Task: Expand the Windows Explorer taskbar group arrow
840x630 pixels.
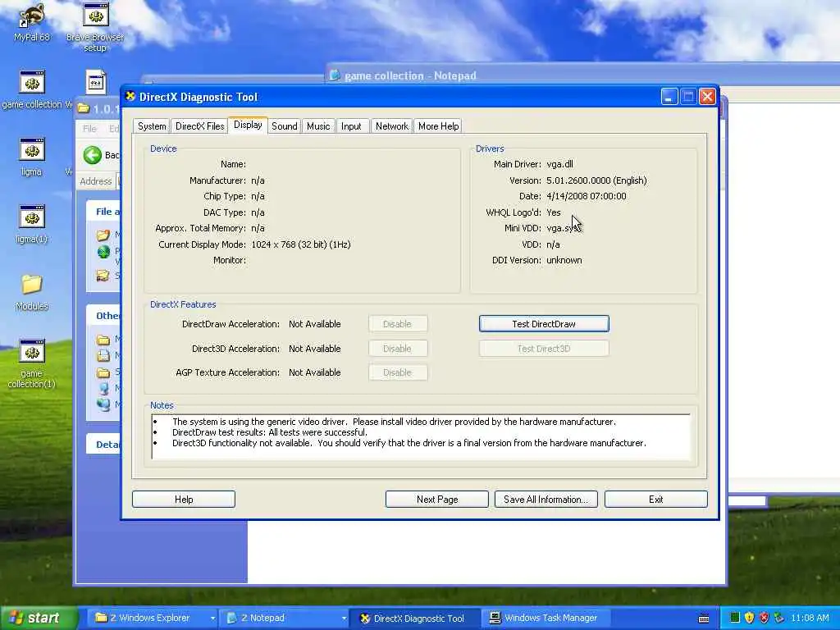Action: point(212,619)
